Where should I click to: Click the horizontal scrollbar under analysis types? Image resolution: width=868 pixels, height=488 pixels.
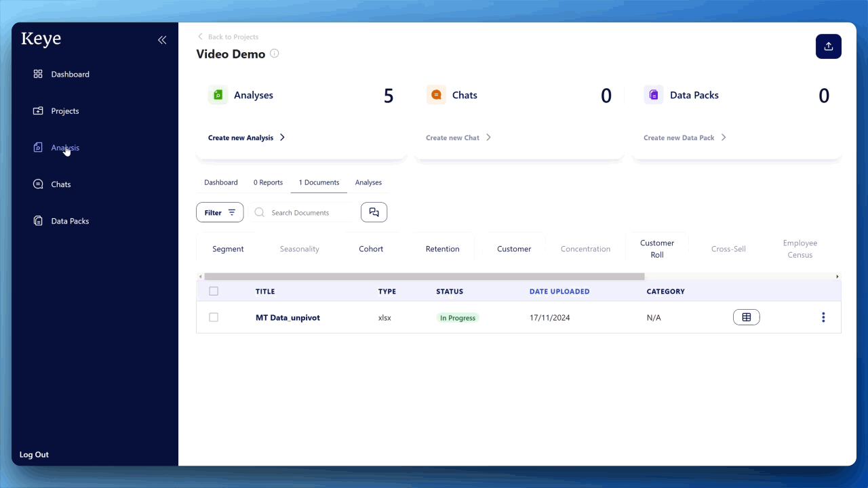point(424,277)
